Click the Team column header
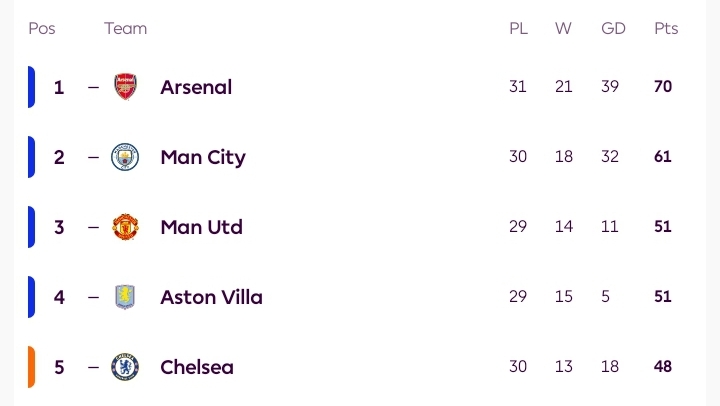 125,28
